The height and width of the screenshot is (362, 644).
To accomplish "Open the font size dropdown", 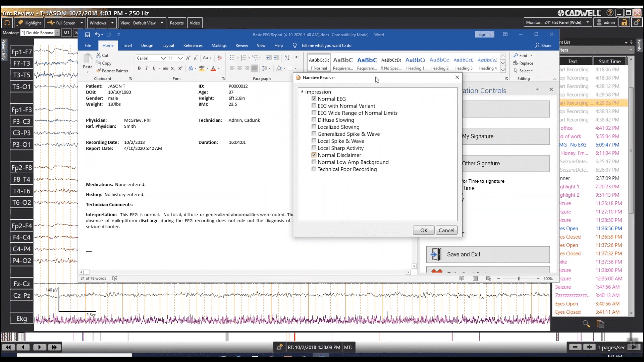I will [180, 58].
